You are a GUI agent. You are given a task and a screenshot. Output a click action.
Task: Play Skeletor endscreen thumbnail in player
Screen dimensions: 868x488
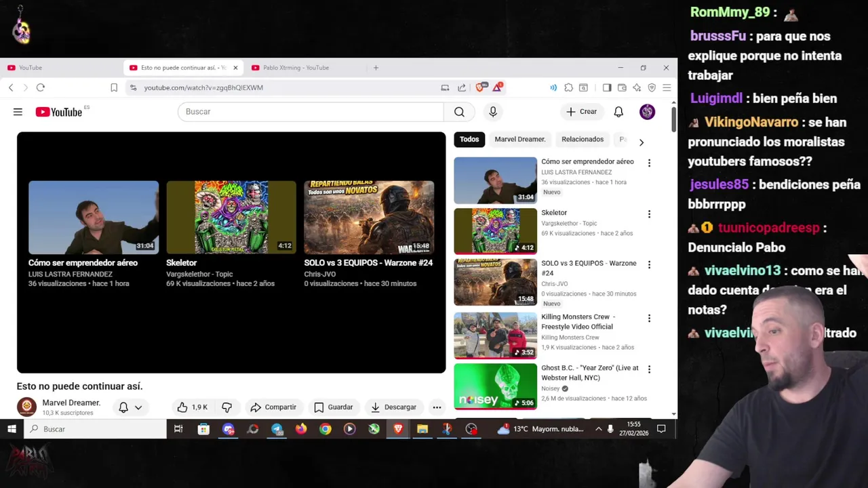[x=231, y=217]
